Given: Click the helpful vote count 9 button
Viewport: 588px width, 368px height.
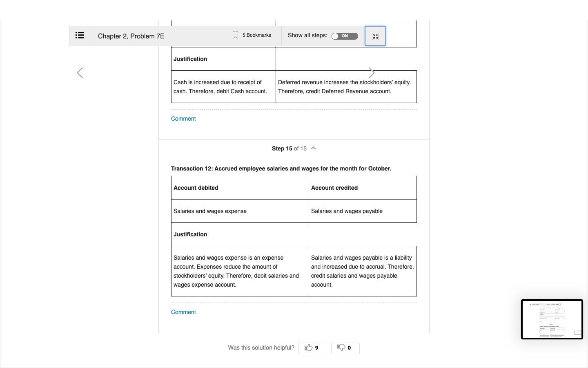Looking at the screenshot, I should (x=313, y=348).
